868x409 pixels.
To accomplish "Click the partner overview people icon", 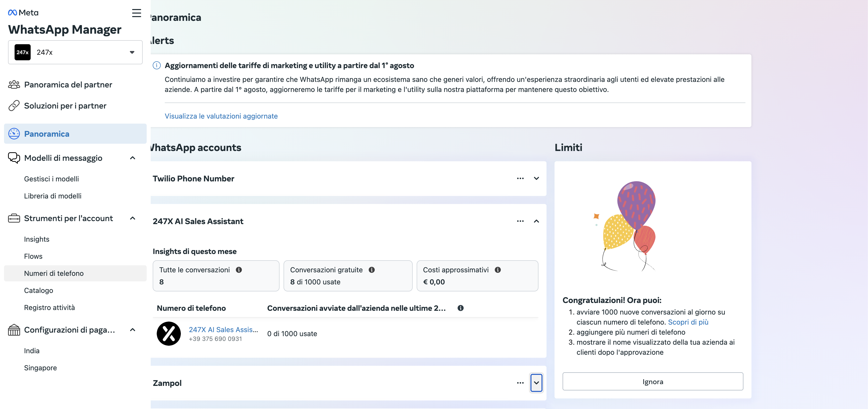I will point(14,85).
